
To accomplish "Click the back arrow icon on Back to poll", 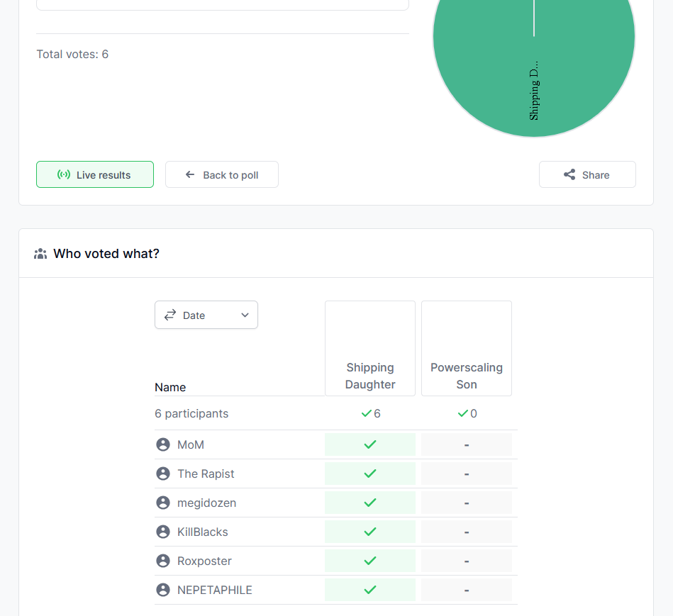I will click(190, 174).
